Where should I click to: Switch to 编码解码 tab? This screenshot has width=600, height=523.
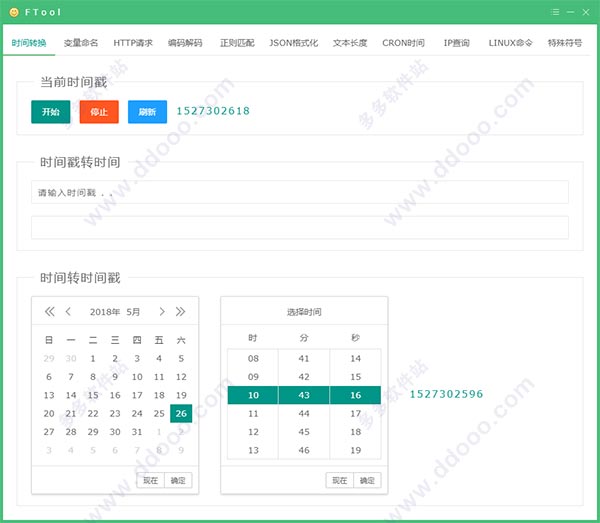pyautogui.click(x=185, y=43)
